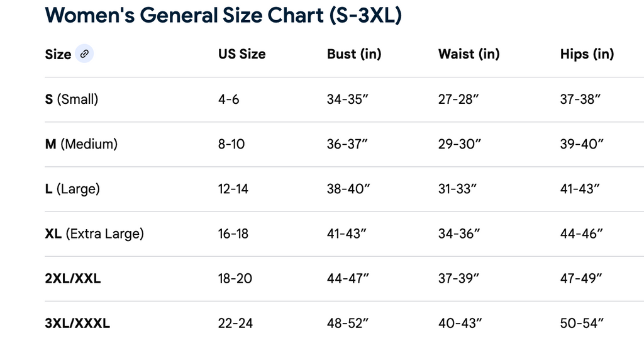Click the US Size column header

point(241,54)
